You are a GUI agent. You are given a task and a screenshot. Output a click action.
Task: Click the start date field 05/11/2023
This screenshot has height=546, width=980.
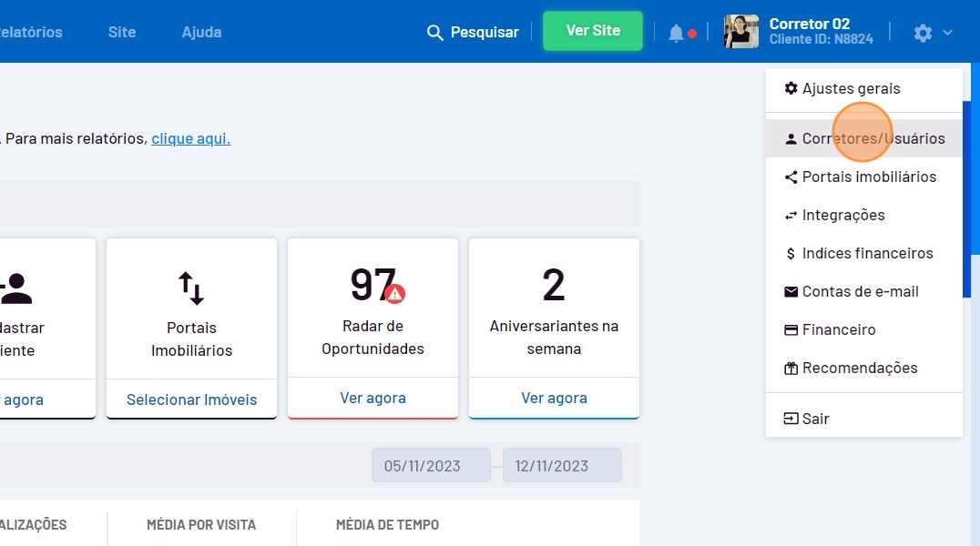pos(431,466)
